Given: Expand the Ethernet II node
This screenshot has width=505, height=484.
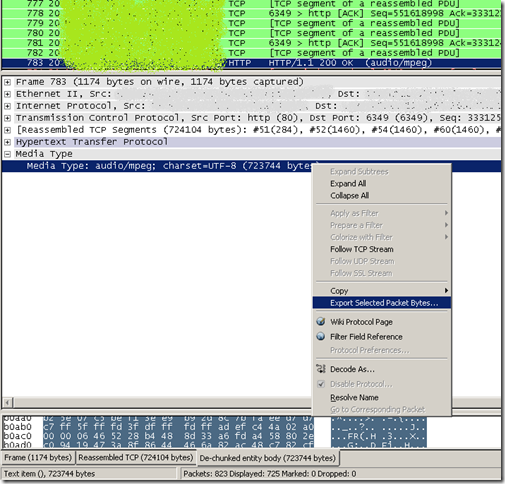Looking at the screenshot, I should [x=7, y=94].
